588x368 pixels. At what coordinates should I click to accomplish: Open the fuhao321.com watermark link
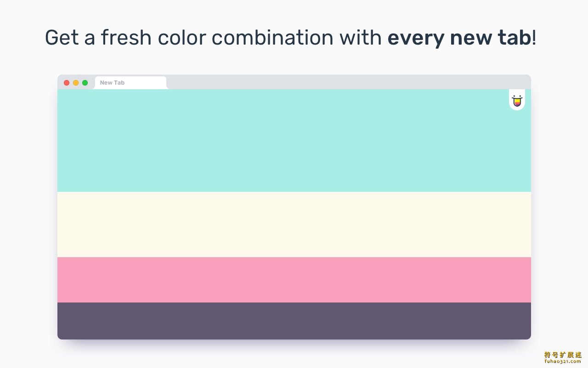point(563,362)
